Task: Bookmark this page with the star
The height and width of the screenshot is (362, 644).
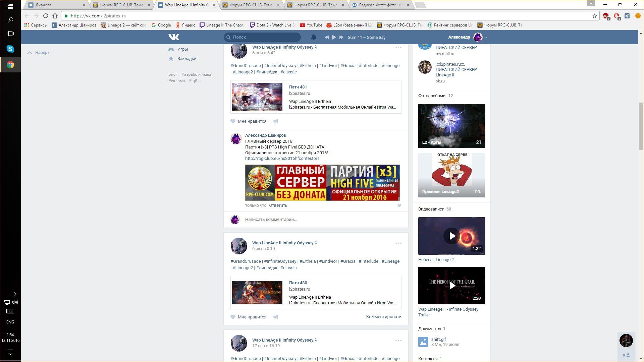Action: click(x=595, y=16)
